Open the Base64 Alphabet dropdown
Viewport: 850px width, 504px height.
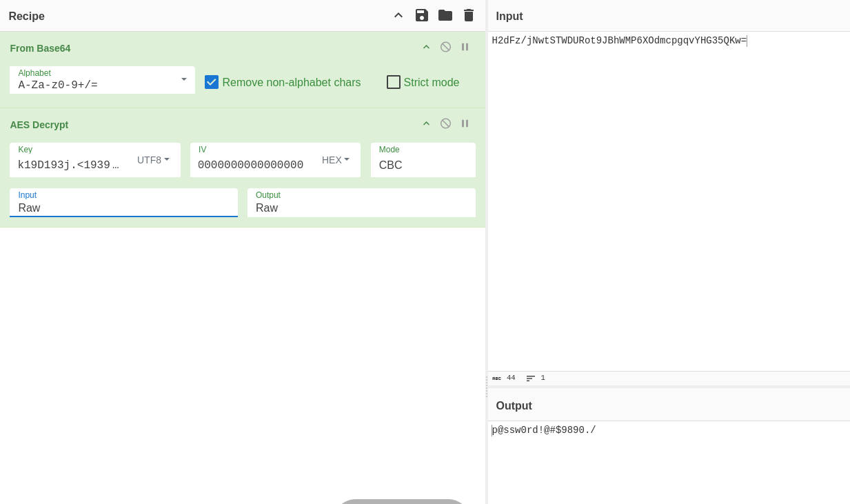click(102, 80)
